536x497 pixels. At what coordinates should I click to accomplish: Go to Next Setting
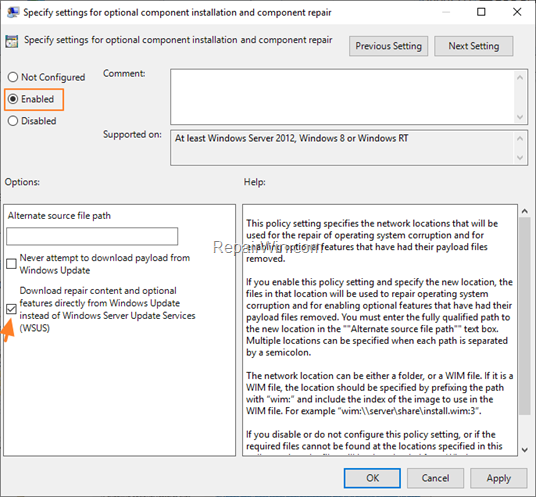click(x=473, y=46)
